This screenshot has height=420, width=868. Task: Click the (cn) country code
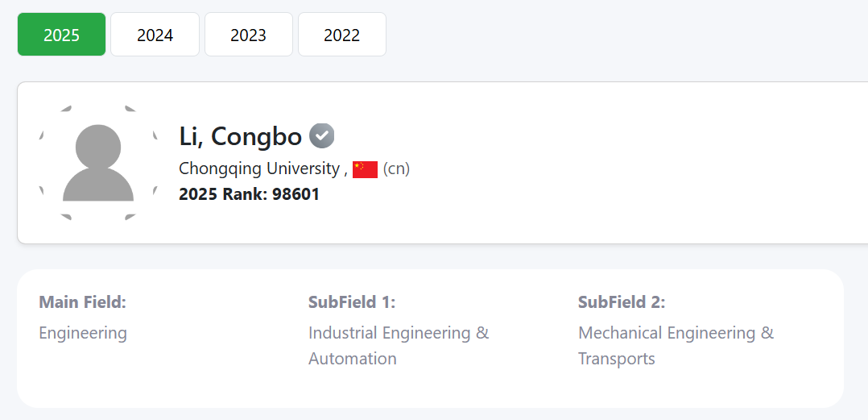[x=396, y=169]
